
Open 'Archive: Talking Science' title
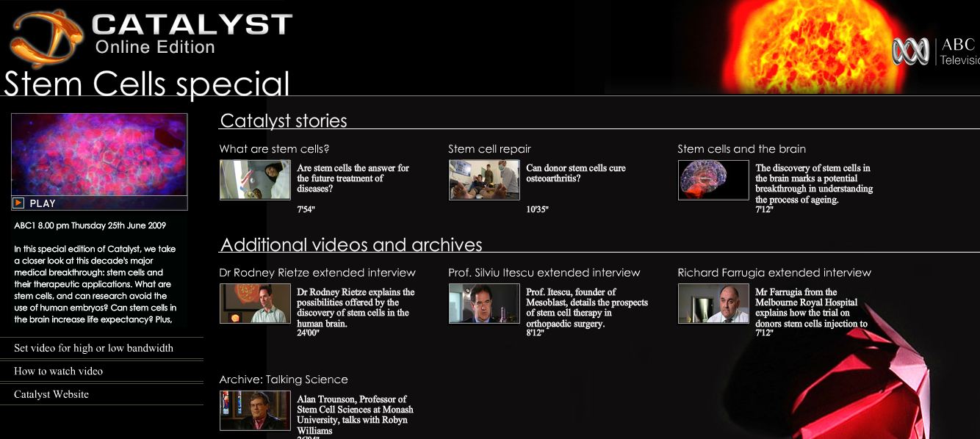point(284,380)
